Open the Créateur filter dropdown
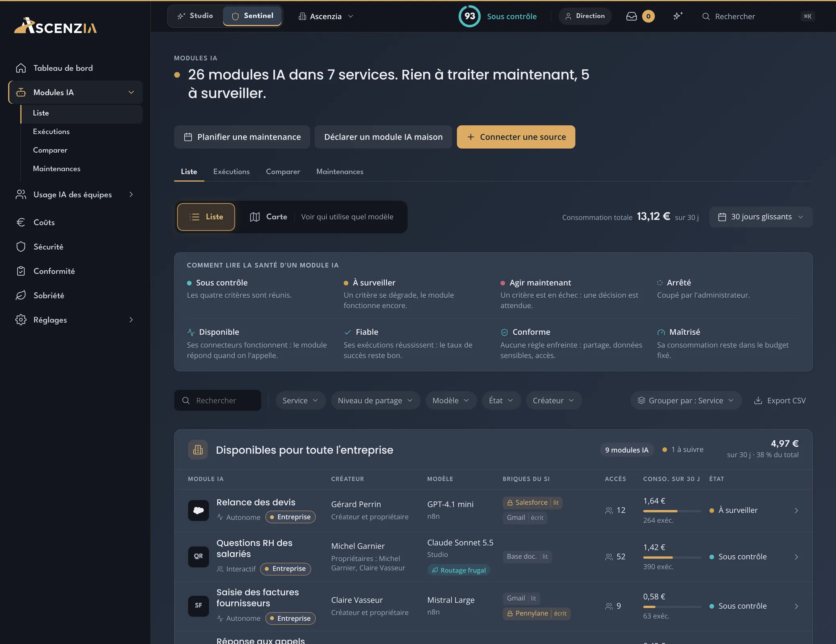Image resolution: width=836 pixels, height=644 pixels. 553,401
